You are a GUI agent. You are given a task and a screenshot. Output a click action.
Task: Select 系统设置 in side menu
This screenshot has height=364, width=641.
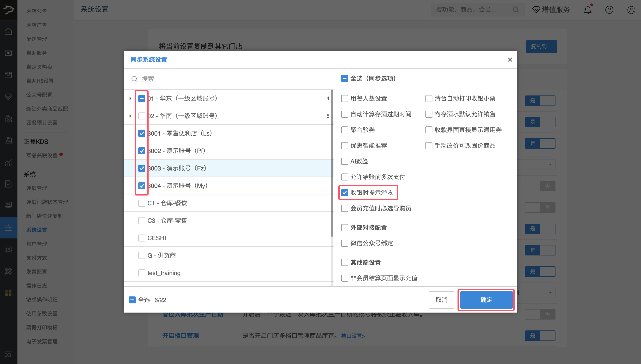[36, 230]
